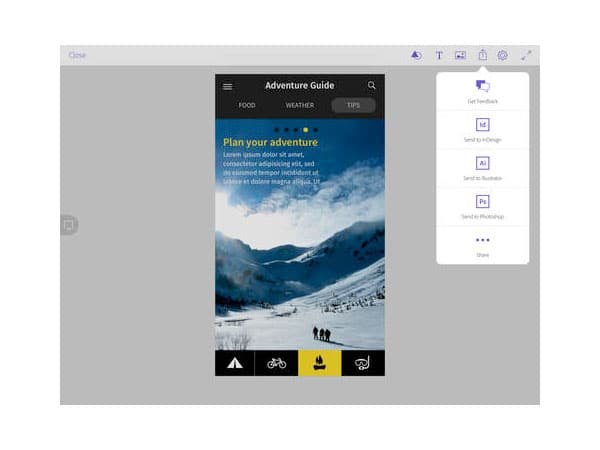Screen dimensions: 600x450
Task: Select the TIPS tab
Action: click(x=353, y=105)
